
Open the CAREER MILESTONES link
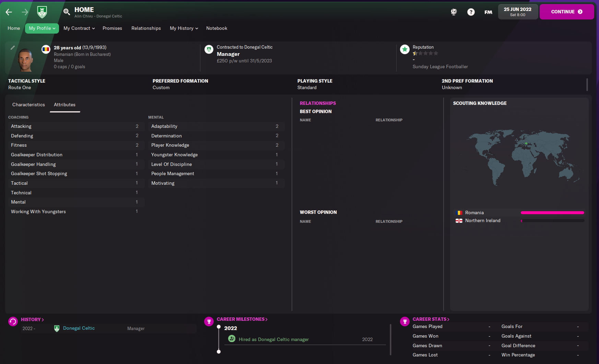pyautogui.click(x=242, y=319)
